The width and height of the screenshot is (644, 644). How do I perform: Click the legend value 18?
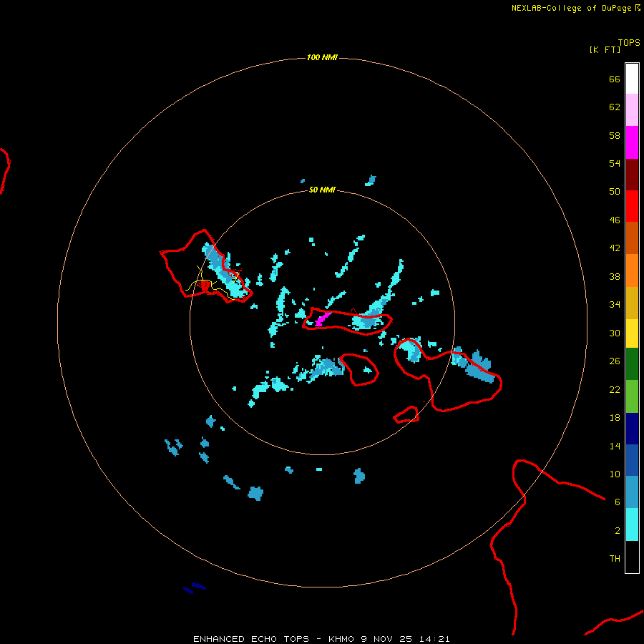(615, 418)
